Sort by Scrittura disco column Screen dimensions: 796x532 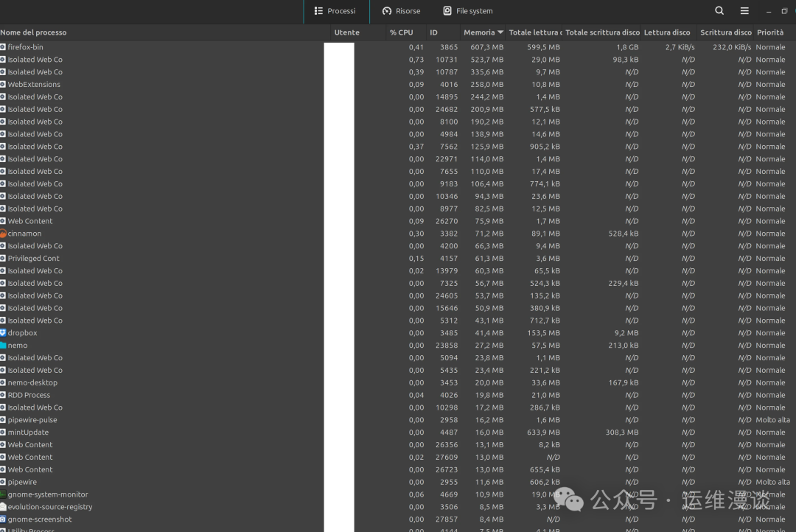click(x=726, y=32)
